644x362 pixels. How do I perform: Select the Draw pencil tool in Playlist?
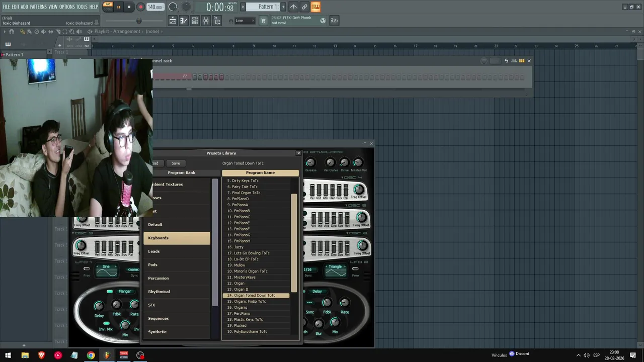[x=22, y=31]
